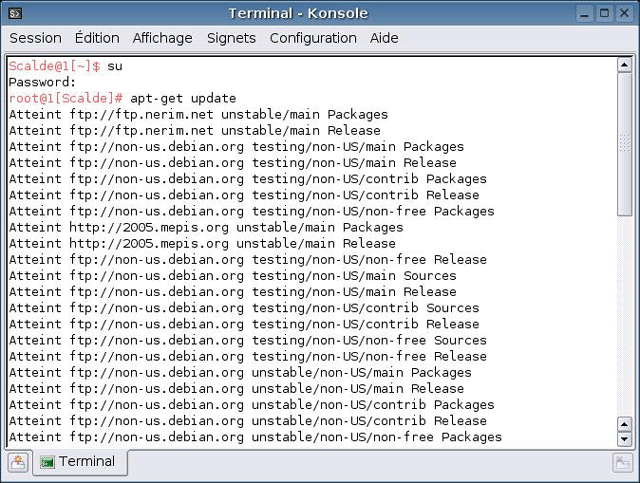The image size is (640, 483).
Task: Click '2005.mepis.org unstable/main Release' line
Action: click(x=202, y=243)
